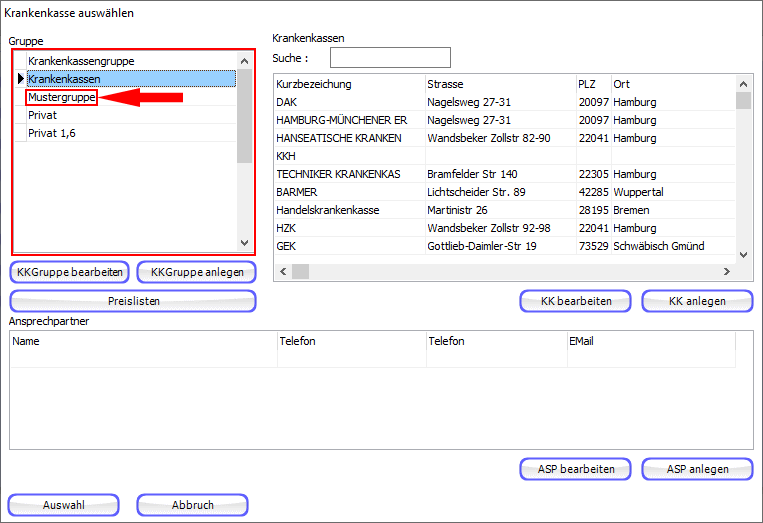The image size is (763, 523).
Task: Select the Privat group entry
Action: 43,115
